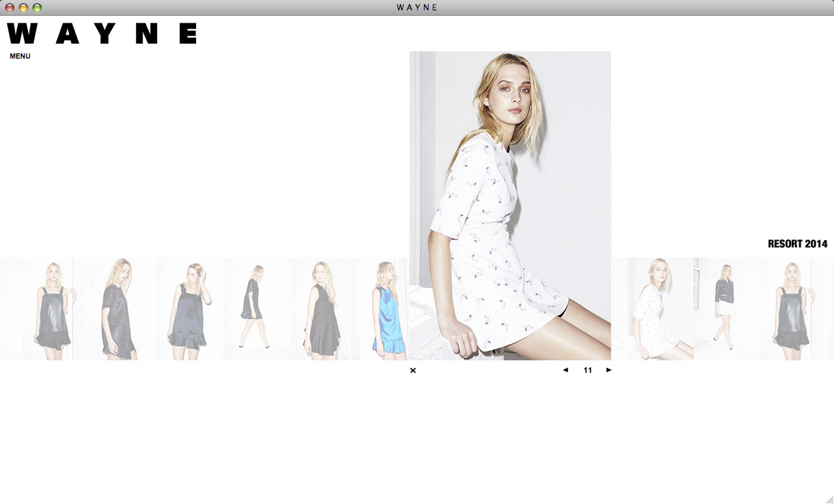Choose the rightmost leather top thumbnail

pyautogui.click(x=794, y=309)
